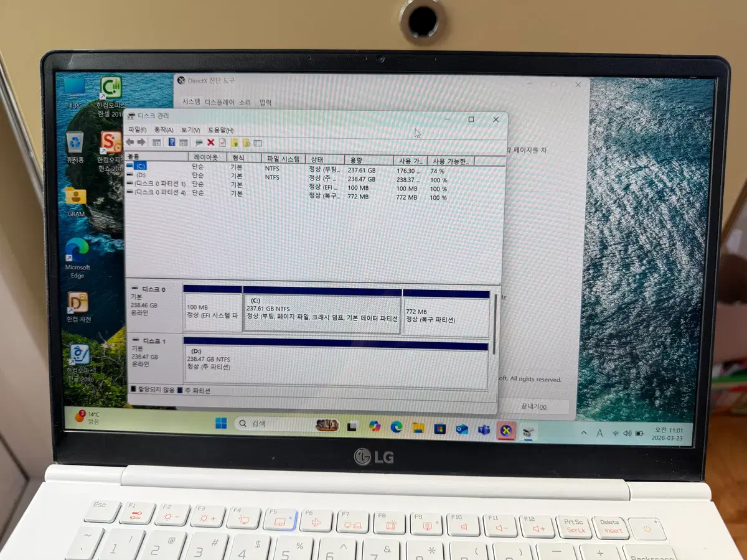747x560 pixels.
Task: Open GRAM folder desktop icon
Action: [x=76, y=202]
